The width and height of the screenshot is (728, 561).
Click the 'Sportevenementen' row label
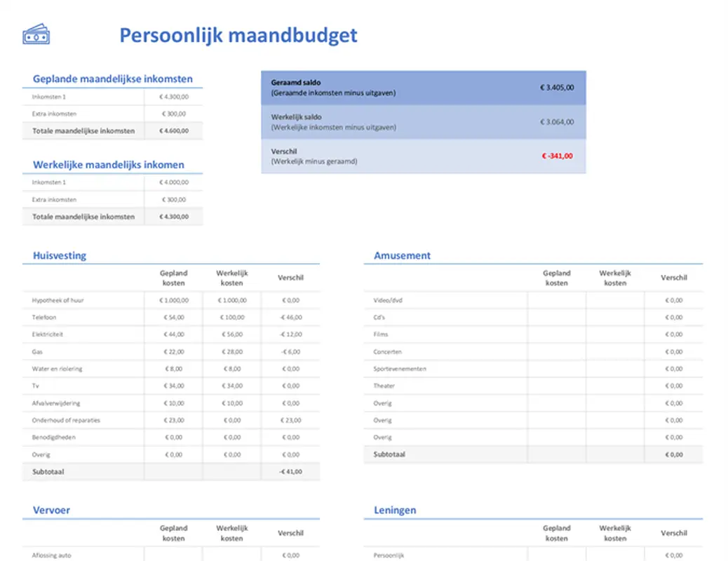point(400,369)
